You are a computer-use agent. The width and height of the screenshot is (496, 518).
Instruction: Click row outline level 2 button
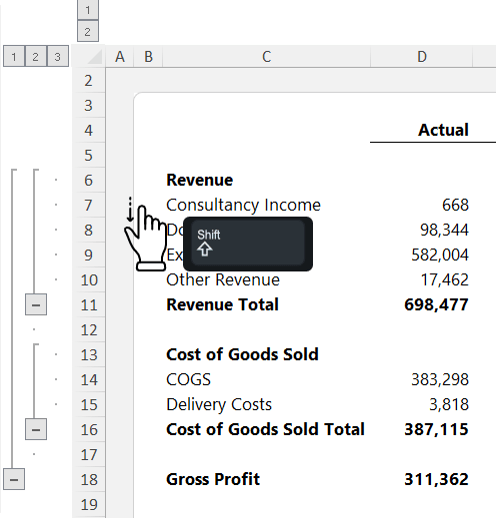36,57
